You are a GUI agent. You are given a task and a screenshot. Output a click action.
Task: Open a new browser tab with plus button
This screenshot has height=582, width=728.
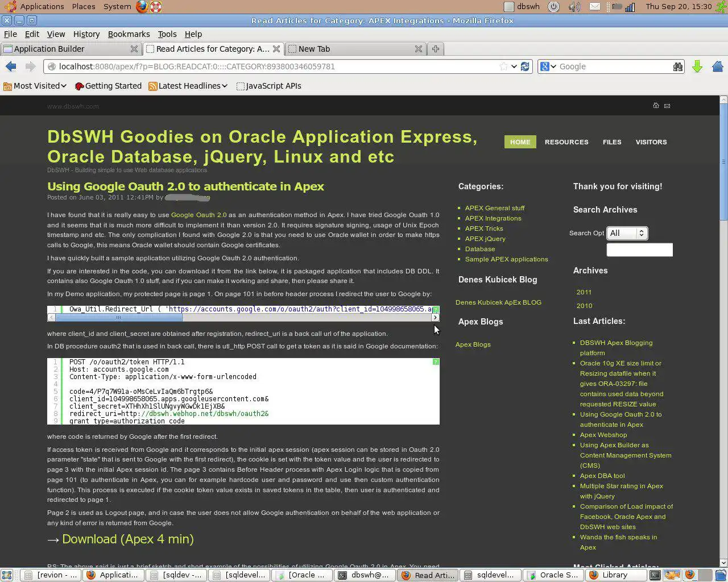pos(436,49)
